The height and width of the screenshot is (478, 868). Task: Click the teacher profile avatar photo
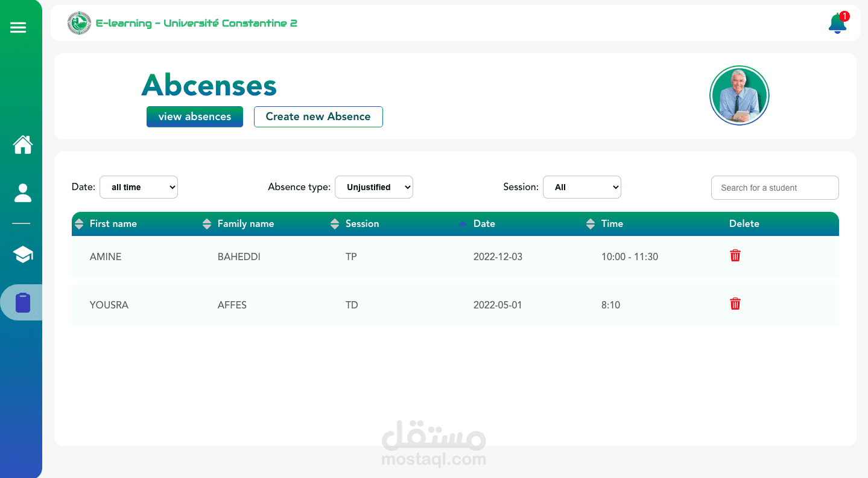click(740, 95)
